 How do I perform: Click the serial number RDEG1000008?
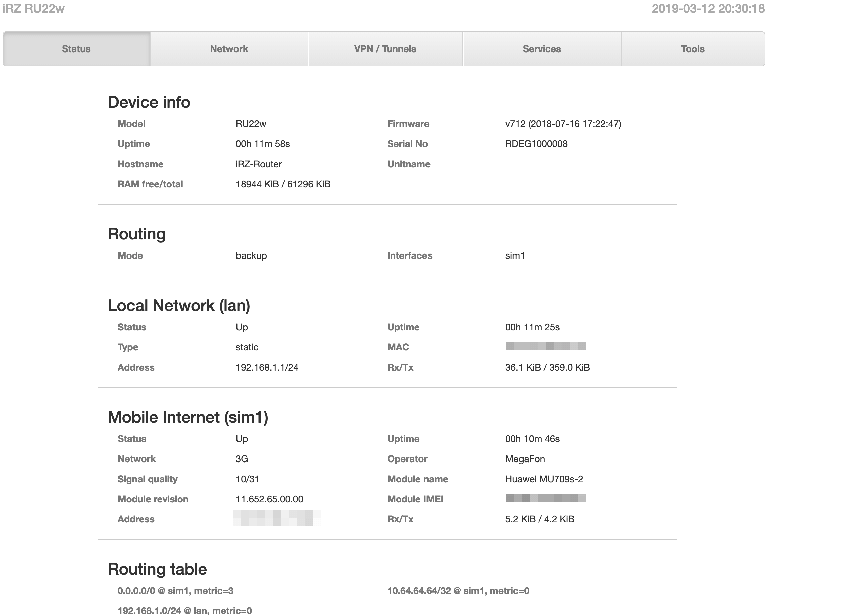(536, 144)
